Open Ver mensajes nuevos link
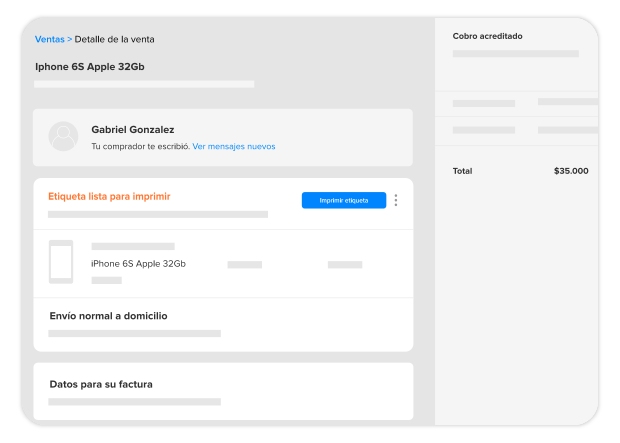Image resolution: width=620 pixels, height=443 pixels. [x=234, y=146]
